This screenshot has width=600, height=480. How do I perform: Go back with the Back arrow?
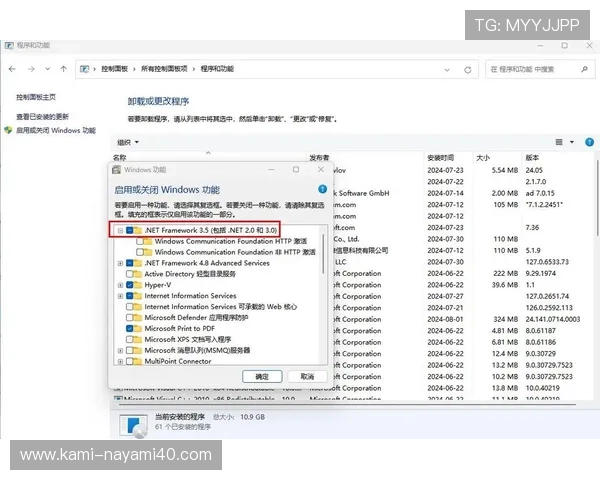pos(12,69)
